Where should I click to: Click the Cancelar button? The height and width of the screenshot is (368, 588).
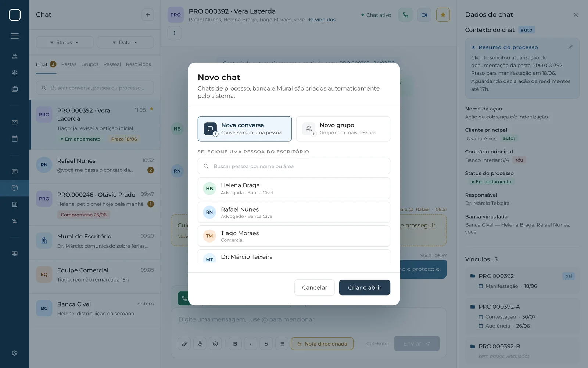click(315, 287)
